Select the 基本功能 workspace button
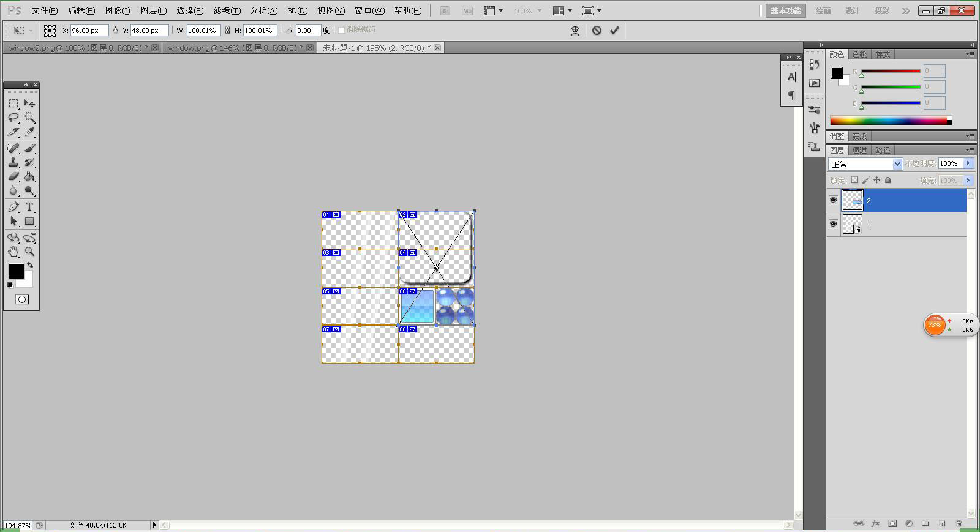The image size is (980, 532). (786, 10)
